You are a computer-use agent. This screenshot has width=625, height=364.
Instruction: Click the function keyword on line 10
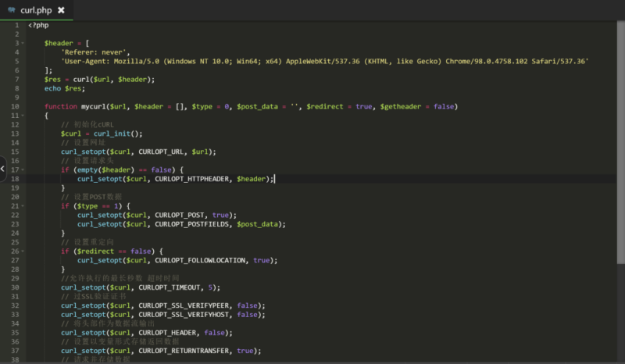(60, 106)
